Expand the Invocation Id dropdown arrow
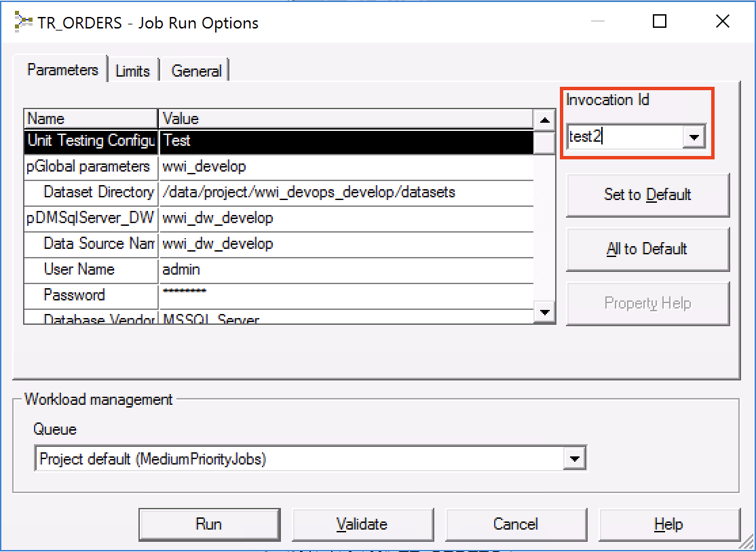The image size is (756, 552). coord(693,137)
